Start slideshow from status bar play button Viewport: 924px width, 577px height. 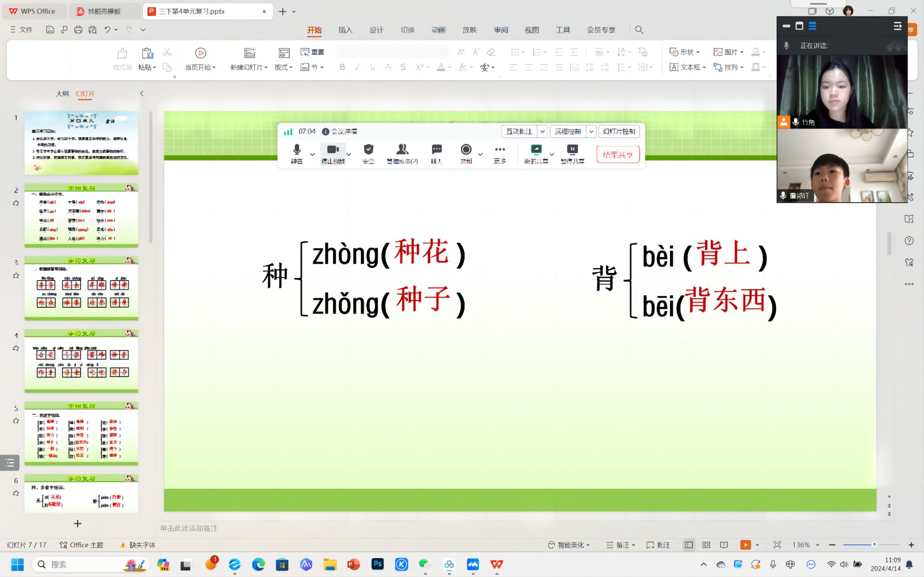(x=745, y=545)
